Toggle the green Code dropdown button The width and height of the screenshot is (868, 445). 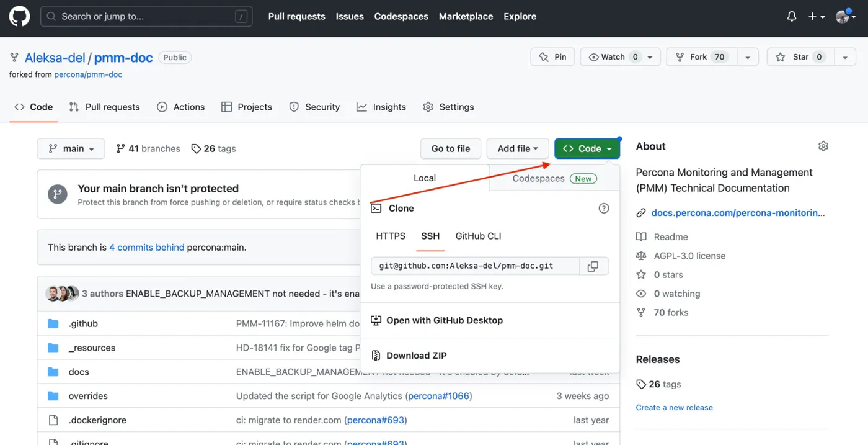coord(587,148)
